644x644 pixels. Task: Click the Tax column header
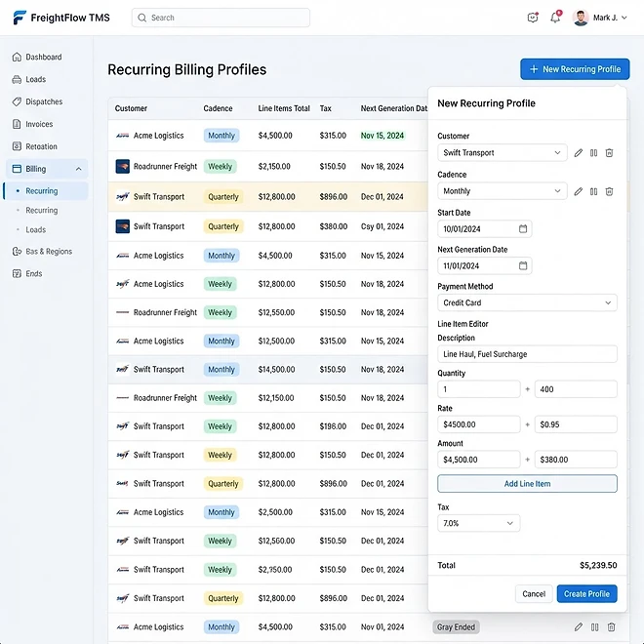click(325, 108)
